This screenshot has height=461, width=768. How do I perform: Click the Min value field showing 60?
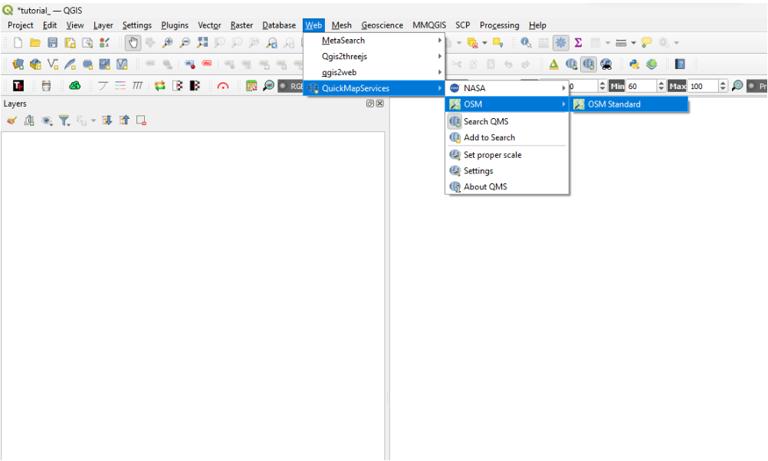click(x=642, y=86)
